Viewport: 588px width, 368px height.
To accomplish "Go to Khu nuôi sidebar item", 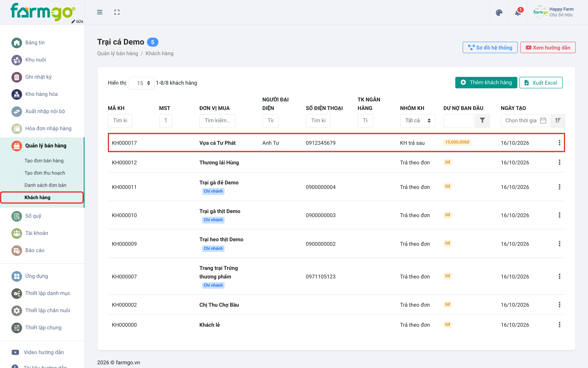I will (x=36, y=60).
